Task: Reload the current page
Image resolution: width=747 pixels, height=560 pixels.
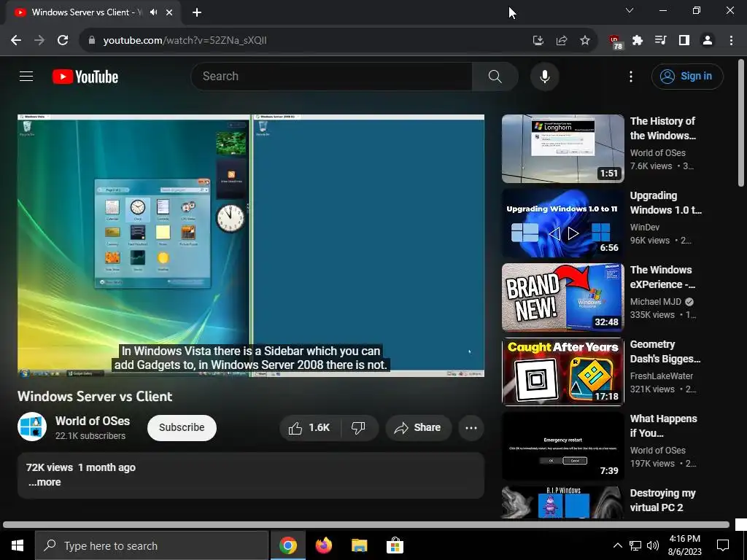Action: click(63, 41)
